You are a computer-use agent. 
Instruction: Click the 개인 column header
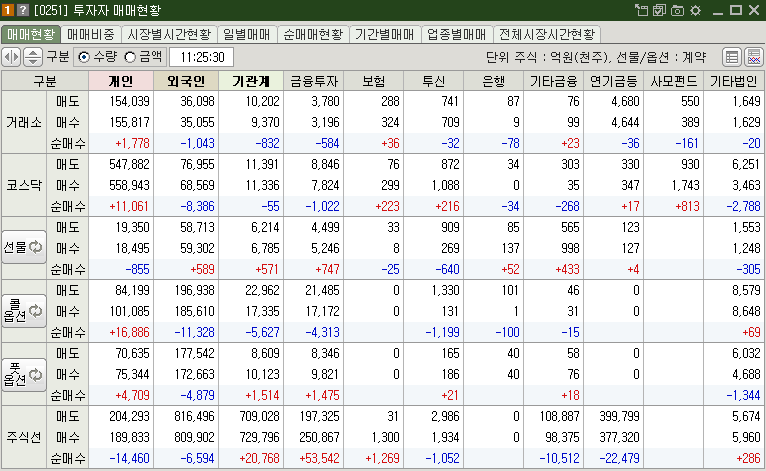(x=121, y=81)
